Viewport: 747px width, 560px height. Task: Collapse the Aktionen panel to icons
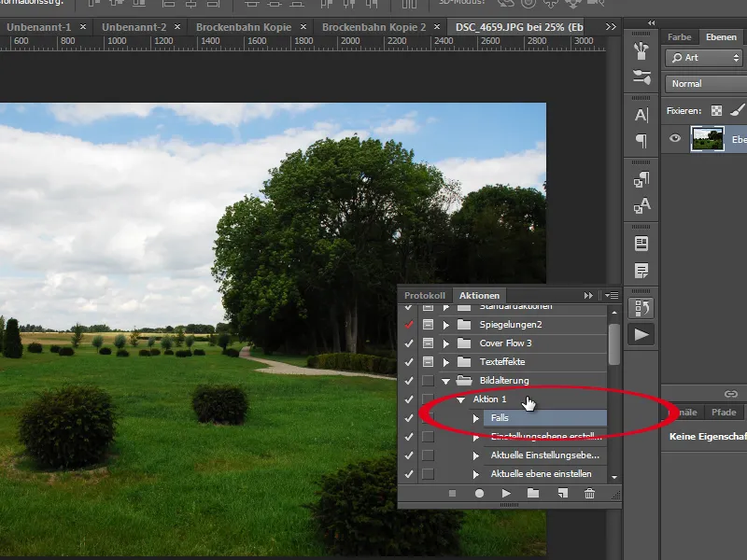pos(588,296)
